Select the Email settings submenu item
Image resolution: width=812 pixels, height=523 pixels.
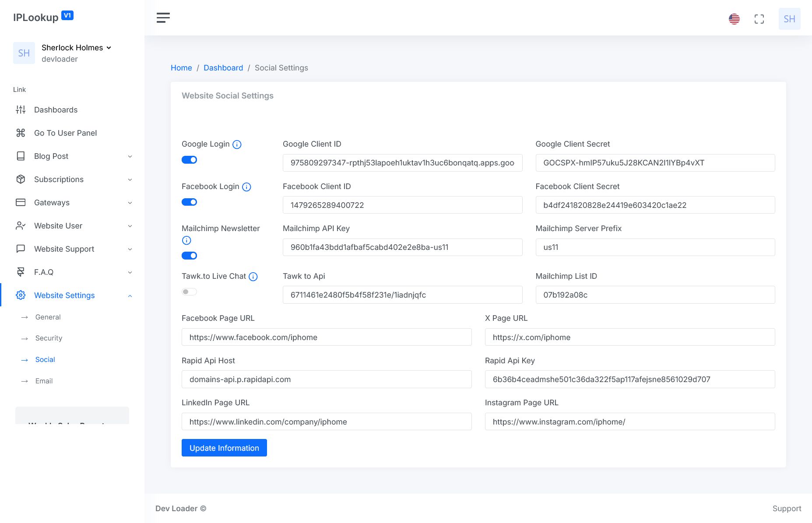44,381
